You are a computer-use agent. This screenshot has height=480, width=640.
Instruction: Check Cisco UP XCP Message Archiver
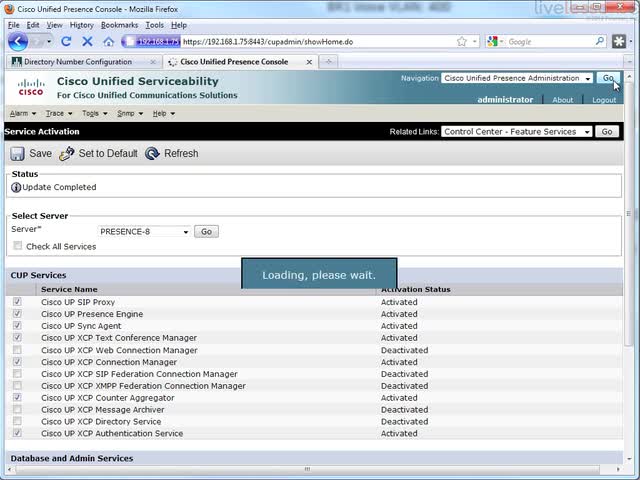(17, 409)
